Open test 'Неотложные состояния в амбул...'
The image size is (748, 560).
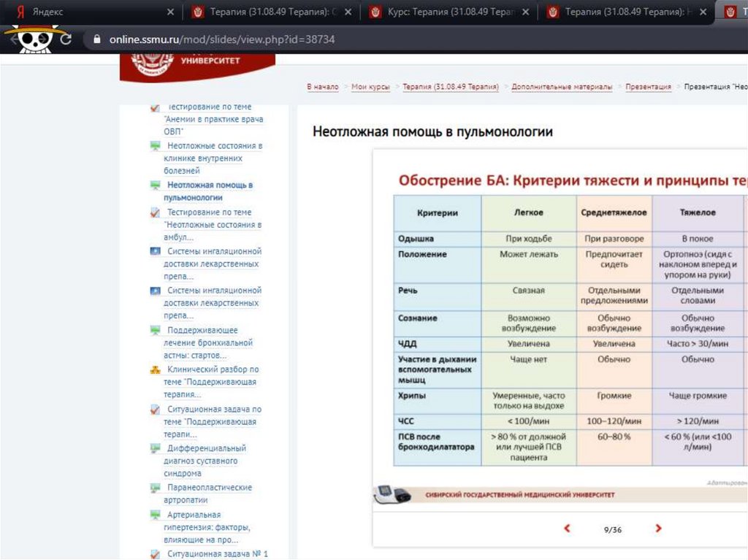pyautogui.click(x=213, y=224)
